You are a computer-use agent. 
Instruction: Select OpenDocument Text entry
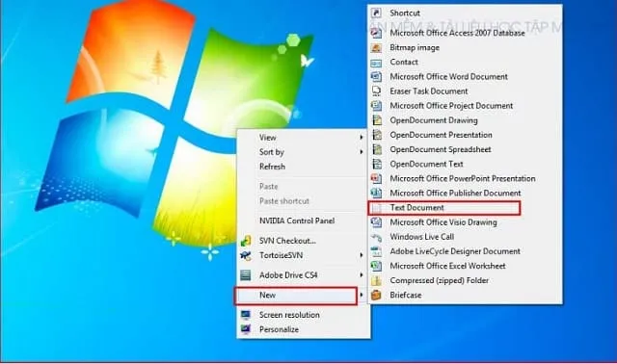465,164
